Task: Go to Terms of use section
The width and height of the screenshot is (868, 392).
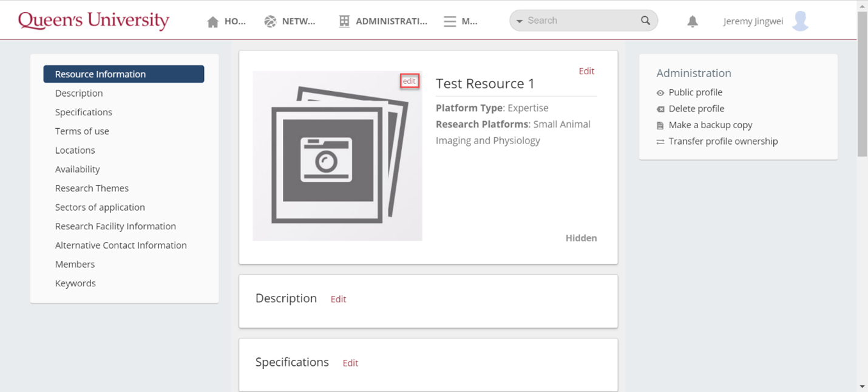Action: pos(82,131)
